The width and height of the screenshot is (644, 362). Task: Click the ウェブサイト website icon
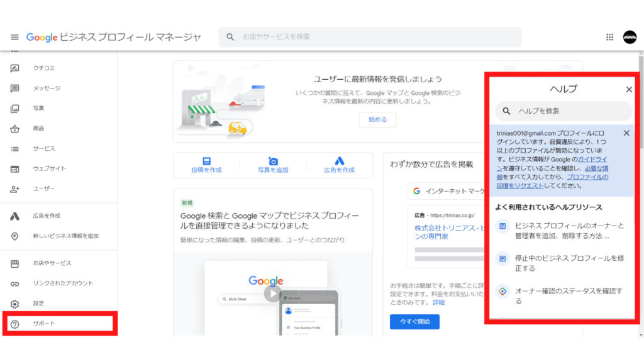[15, 168]
